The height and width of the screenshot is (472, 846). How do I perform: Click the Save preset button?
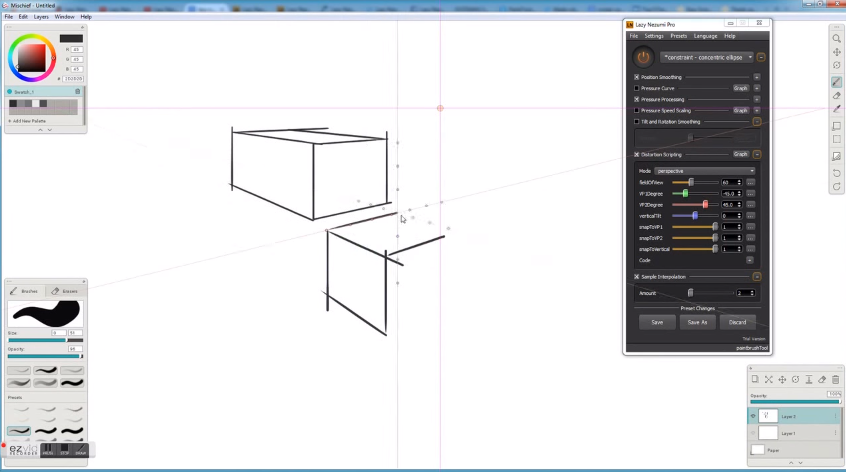pos(657,322)
